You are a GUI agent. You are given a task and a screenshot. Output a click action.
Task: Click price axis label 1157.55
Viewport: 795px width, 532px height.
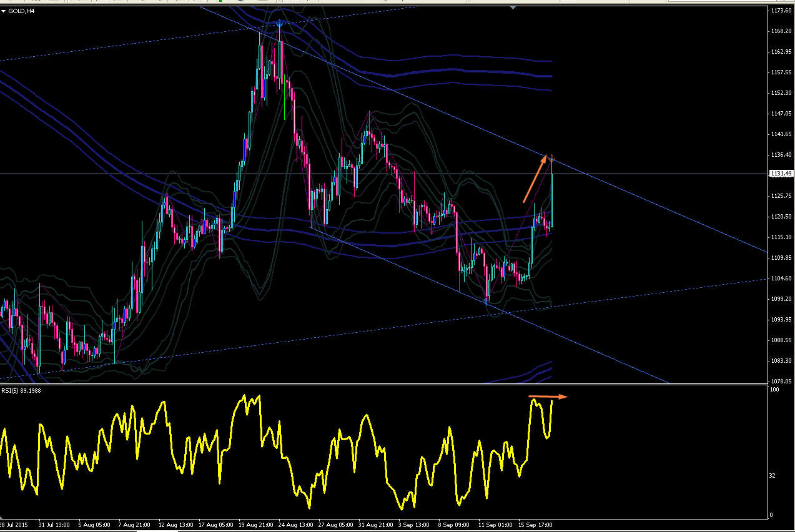[781, 72]
